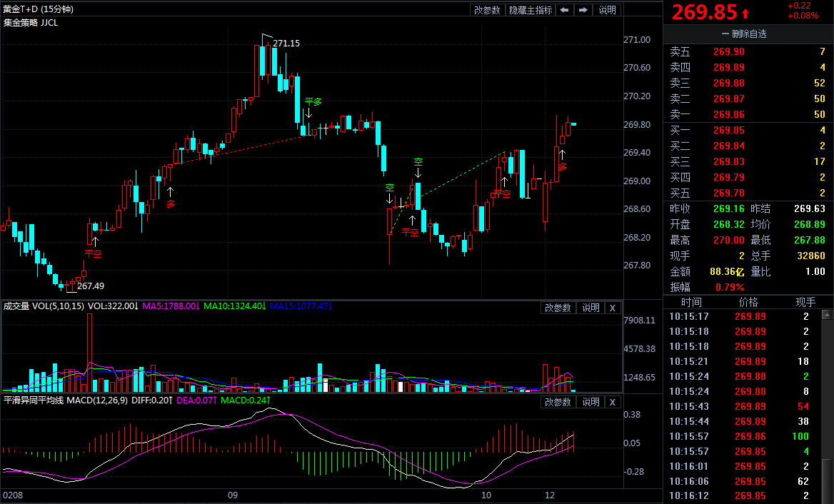834x504 pixels.
Task: Close the MACD indicator panel
Action: pos(613,402)
